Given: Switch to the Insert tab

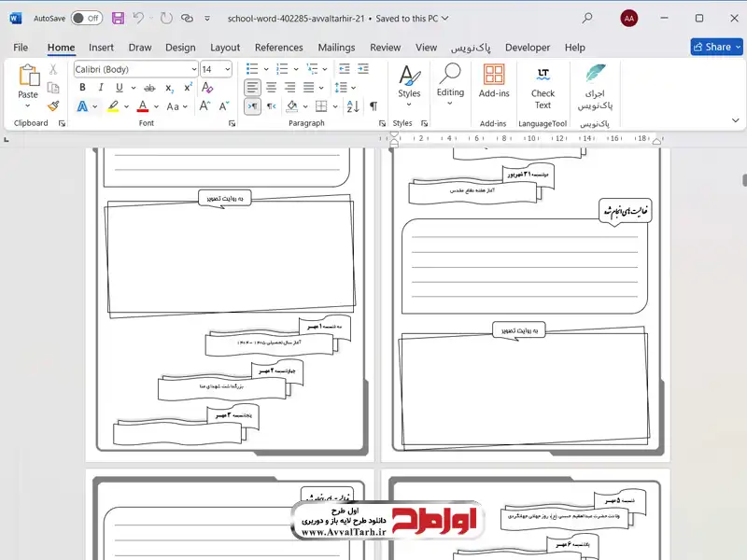Looking at the screenshot, I should (101, 48).
